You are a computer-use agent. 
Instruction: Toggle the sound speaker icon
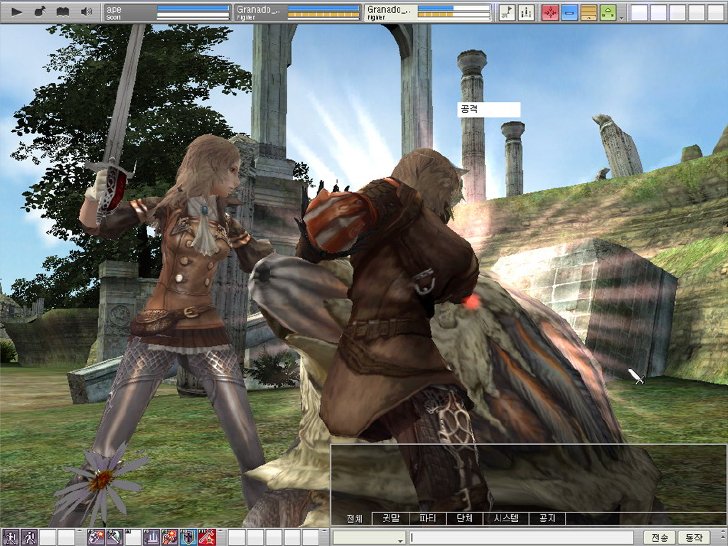pyautogui.click(x=86, y=12)
